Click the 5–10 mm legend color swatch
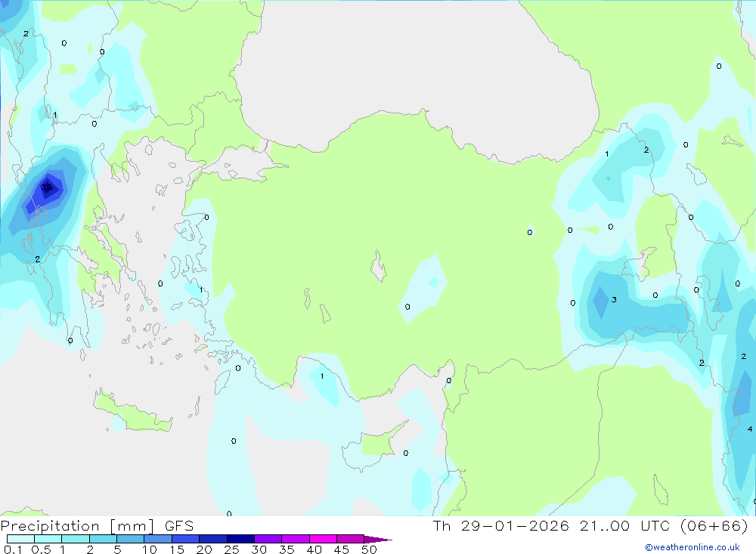The image size is (756, 554). [x=130, y=539]
